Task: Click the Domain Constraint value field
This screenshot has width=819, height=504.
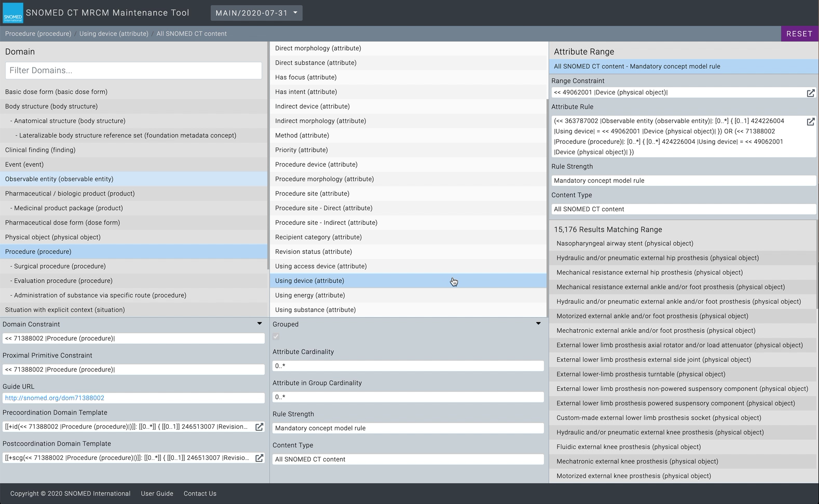Action: pyautogui.click(x=133, y=338)
